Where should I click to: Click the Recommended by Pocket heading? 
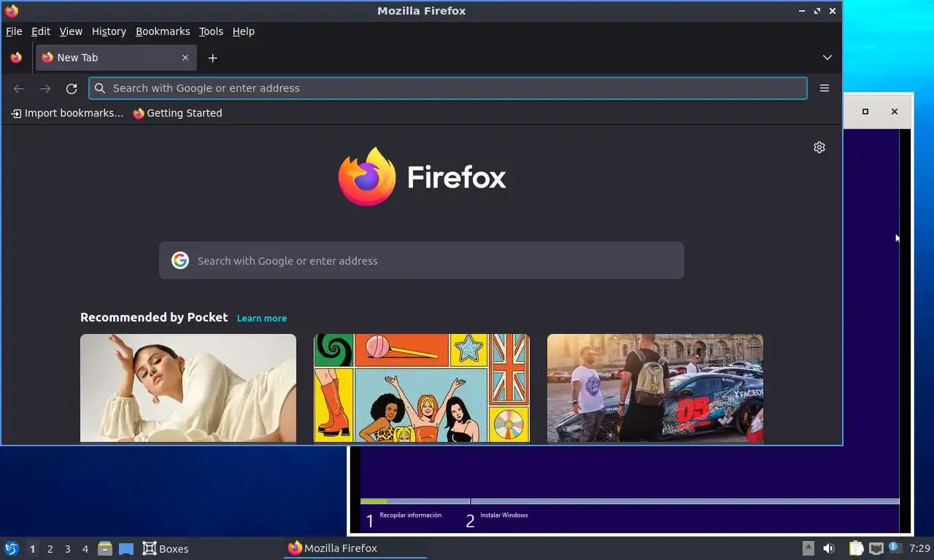point(154,317)
